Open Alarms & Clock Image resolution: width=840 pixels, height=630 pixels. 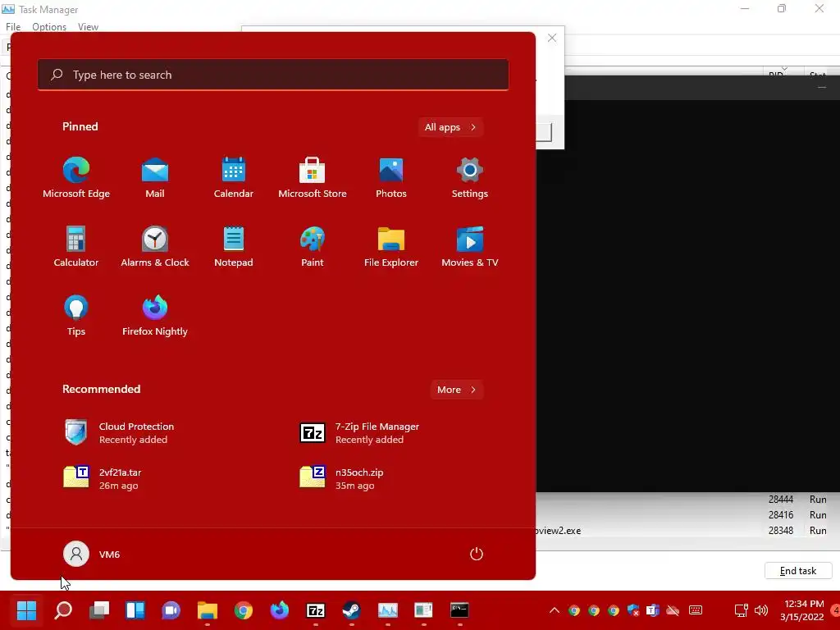[155, 246]
